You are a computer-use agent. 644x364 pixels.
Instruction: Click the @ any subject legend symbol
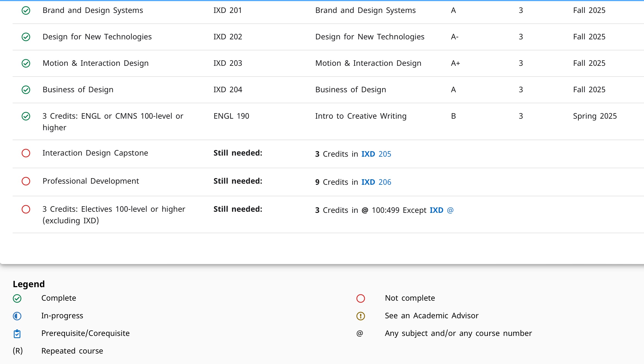[360, 333]
